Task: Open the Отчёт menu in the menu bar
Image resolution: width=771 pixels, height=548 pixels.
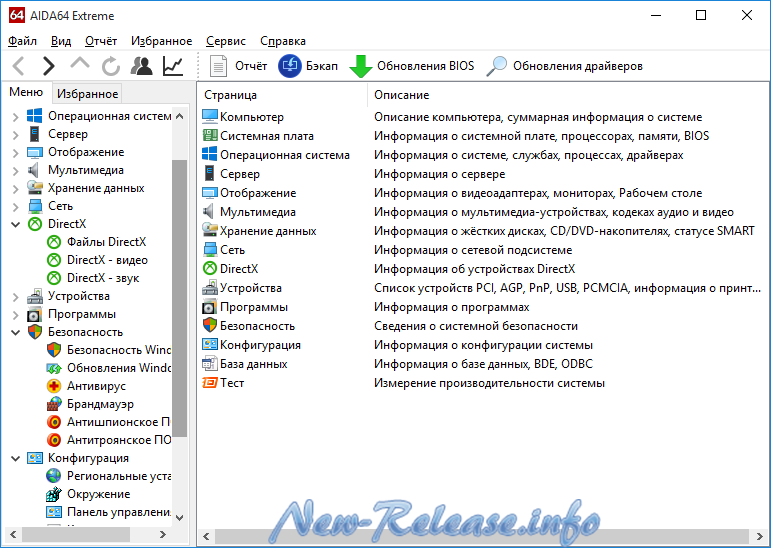Action: pyautogui.click(x=101, y=41)
